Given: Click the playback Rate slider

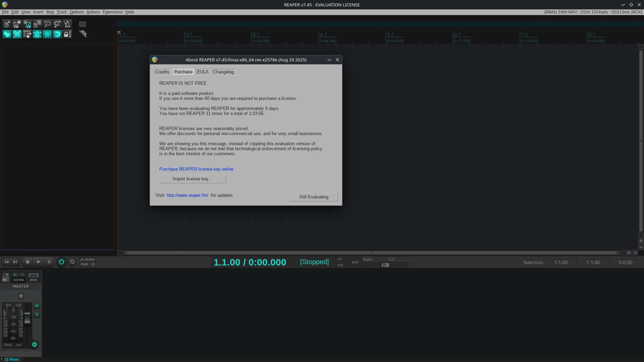Looking at the screenshot, I should click(x=386, y=265).
